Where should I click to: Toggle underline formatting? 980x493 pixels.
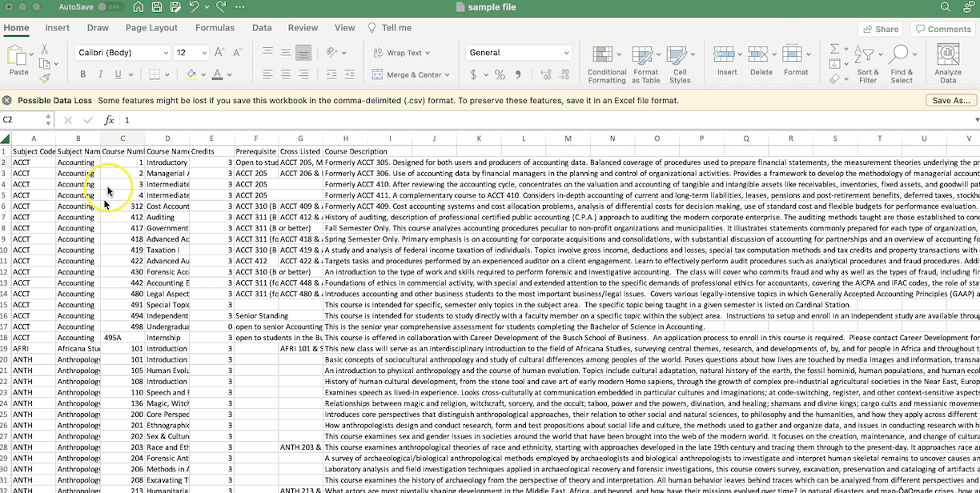(x=118, y=74)
